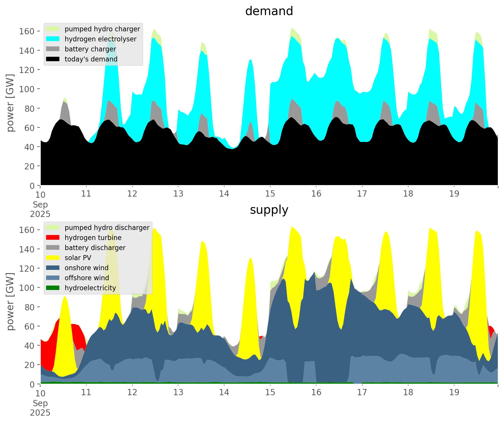
Task: Click the black today's demand legend swatch
Action: 53,59
